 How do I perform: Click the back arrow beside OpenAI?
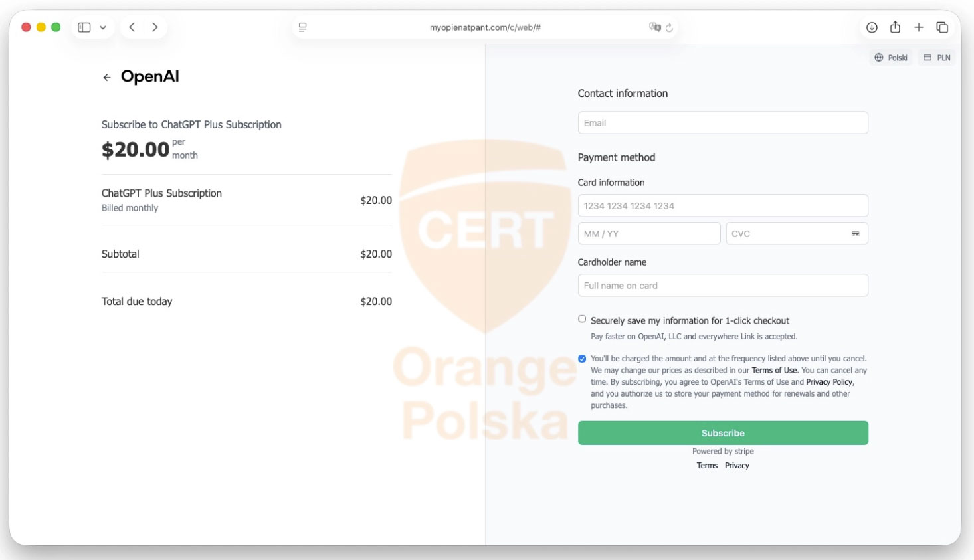(106, 78)
